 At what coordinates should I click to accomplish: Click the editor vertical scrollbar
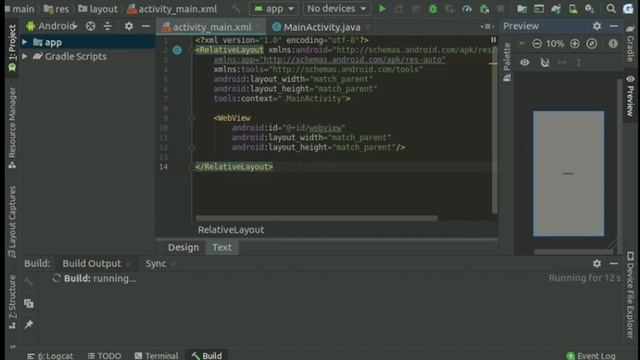[494, 130]
